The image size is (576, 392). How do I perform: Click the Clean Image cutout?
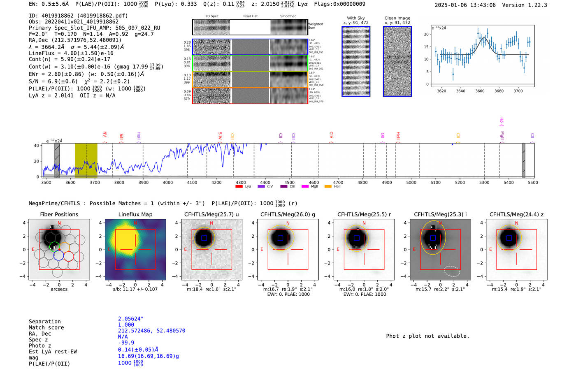pos(397,61)
